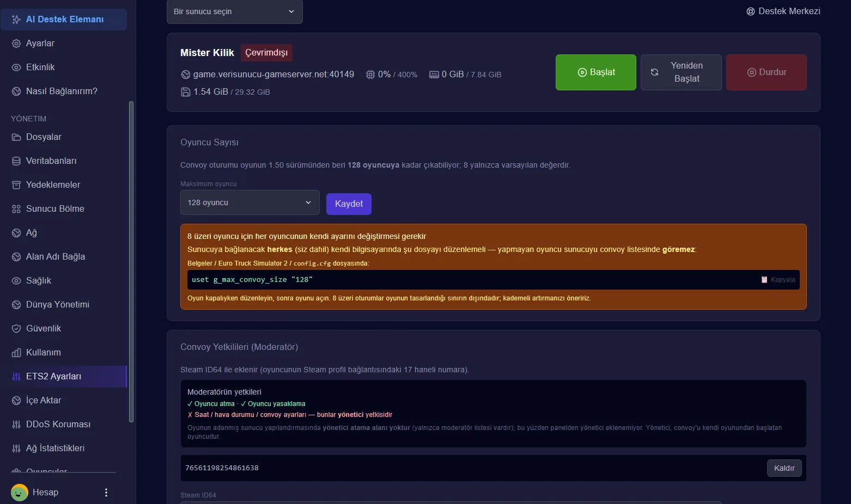Click the DDoS Koruması sliders icon
Viewport: 851px width, 504px height.
(16, 425)
